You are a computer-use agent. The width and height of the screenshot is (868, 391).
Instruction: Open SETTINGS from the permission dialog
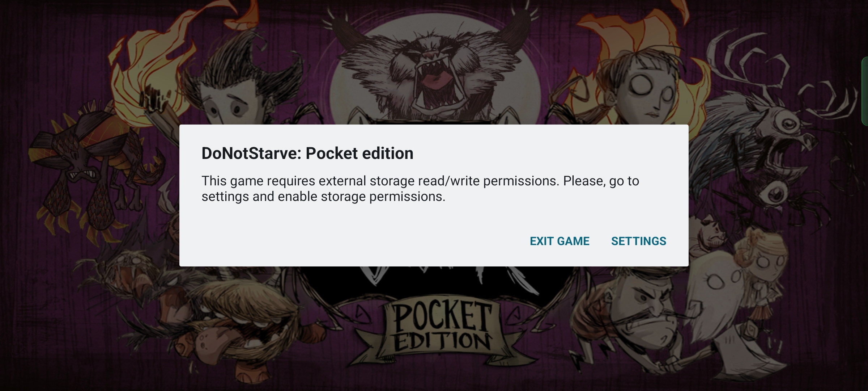tap(638, 241)
